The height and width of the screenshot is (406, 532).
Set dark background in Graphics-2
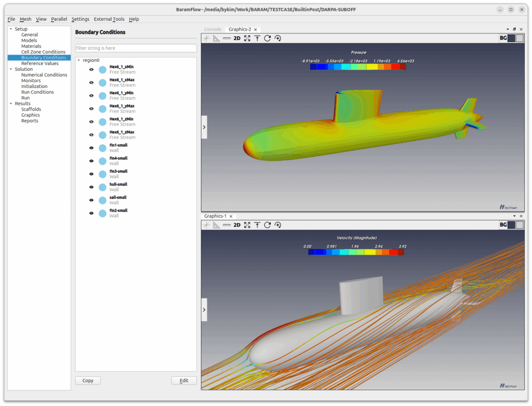tap(511, 38)
